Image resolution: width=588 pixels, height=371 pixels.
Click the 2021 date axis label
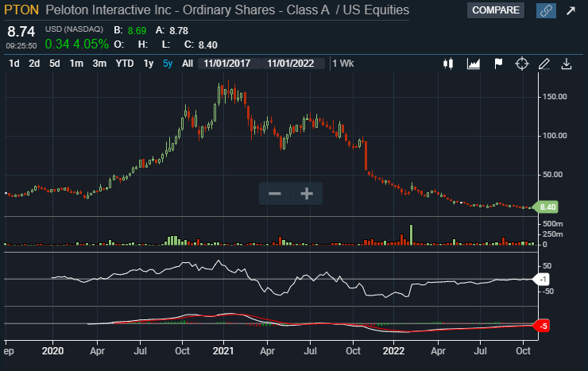tap(223, 351)
